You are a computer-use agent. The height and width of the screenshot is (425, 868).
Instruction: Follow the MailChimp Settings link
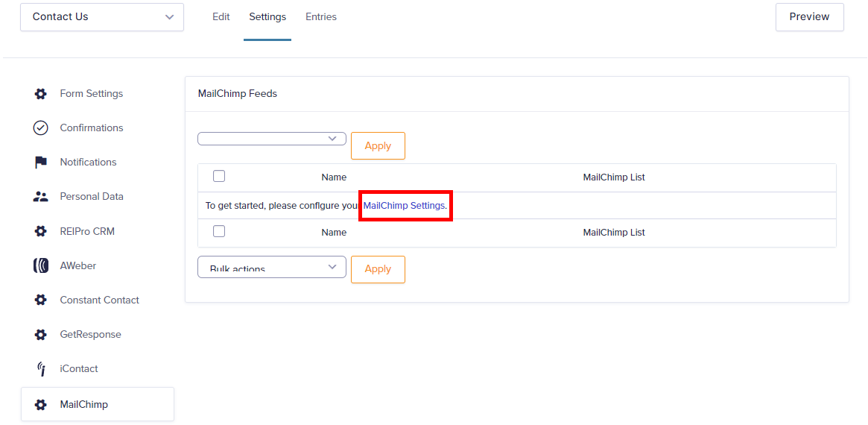[x=404, y=206]
